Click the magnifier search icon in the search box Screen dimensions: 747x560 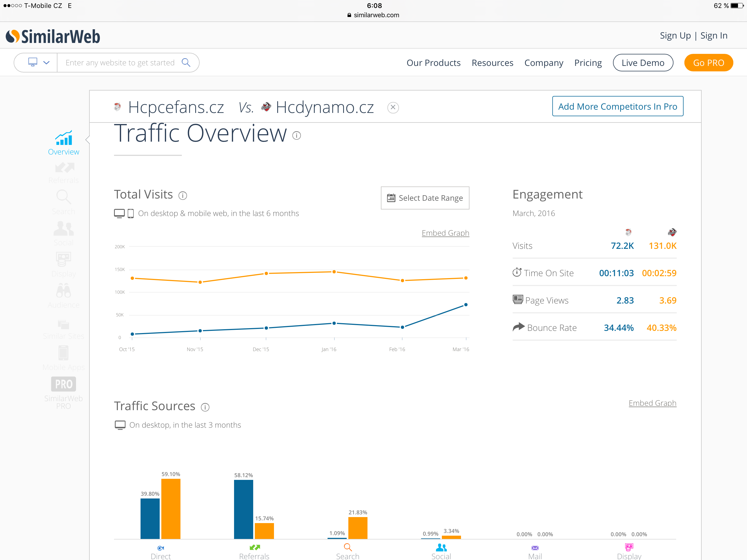(186, 63)
